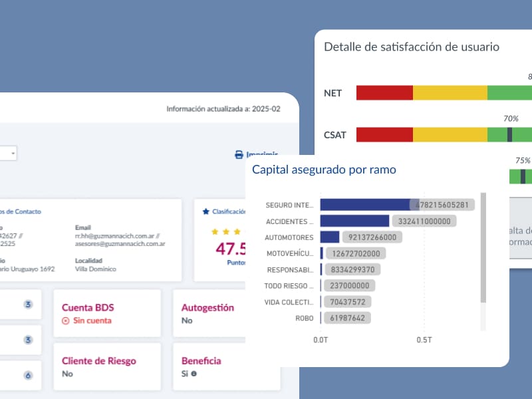Click the printer icon next to Imprimir
Viewport: 532px width, 399px height.
coord(239,154)
